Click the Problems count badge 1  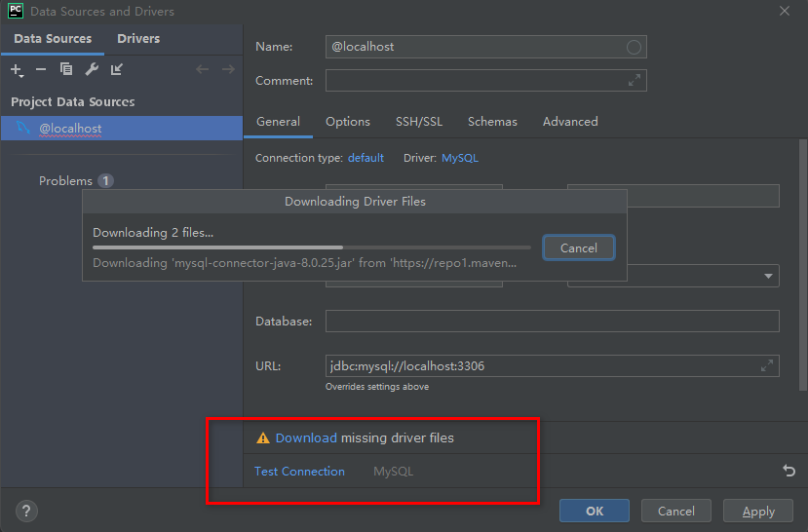(105, 181)
